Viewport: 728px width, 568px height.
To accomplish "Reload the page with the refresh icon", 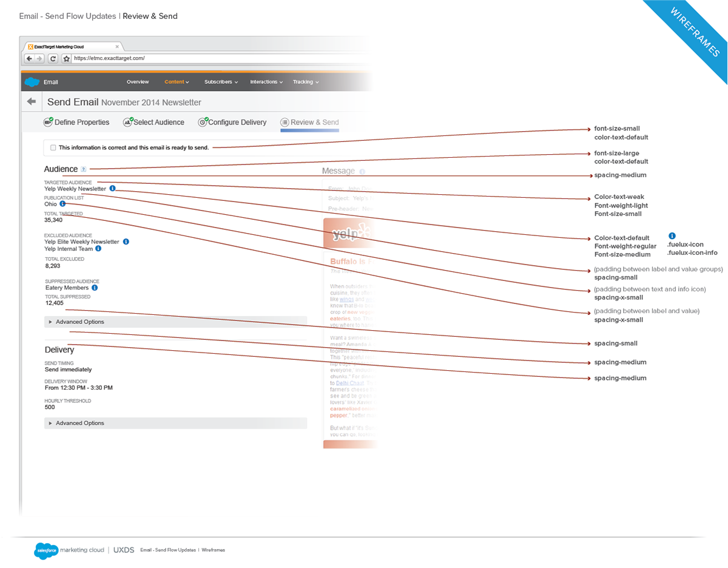I will click(53, 58).
